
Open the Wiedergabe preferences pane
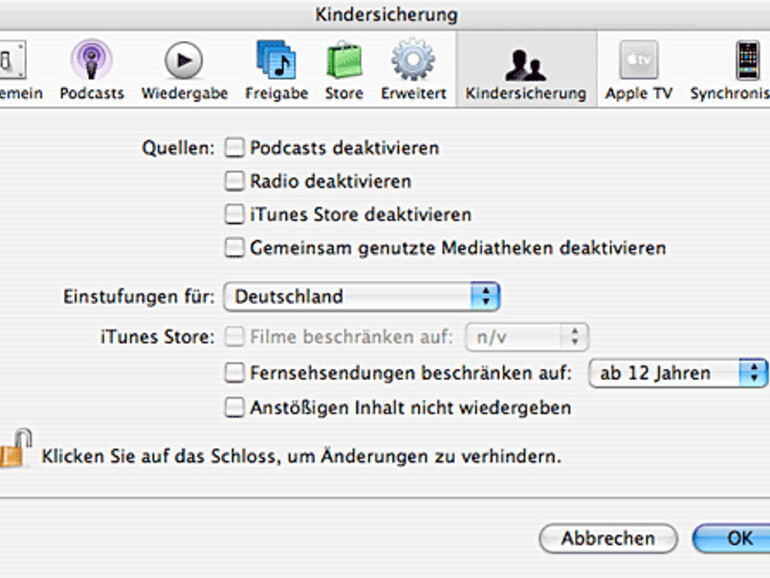pos(184,70)
